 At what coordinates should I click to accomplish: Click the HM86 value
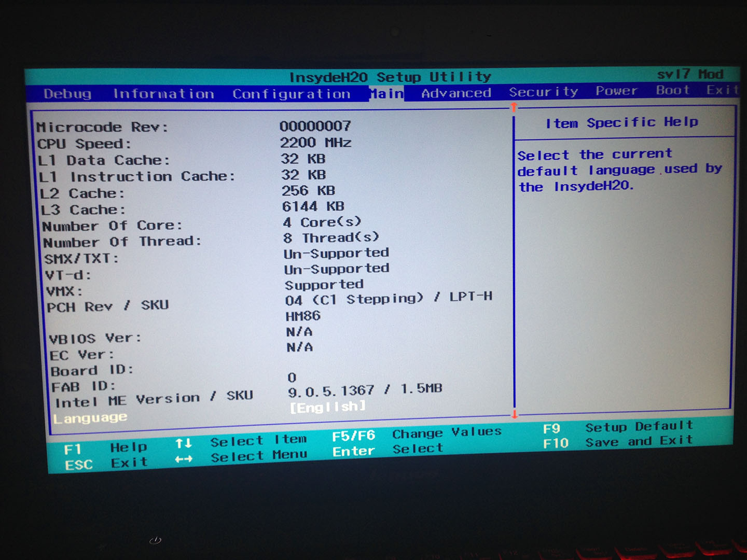click(303, 316)
